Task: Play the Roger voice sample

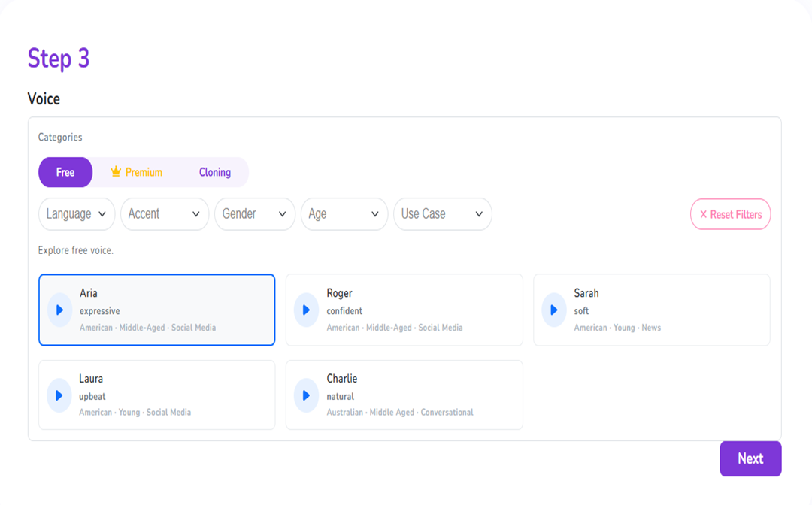Action: tap(306, 310)
